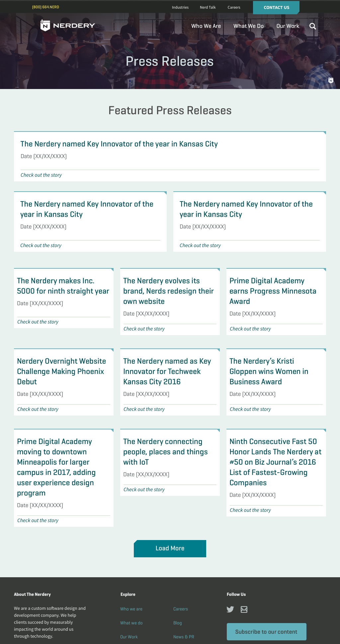Check out the story for IoT release
Screen dimensions: 340x644
pyautogui.click(x=144, y=490)
